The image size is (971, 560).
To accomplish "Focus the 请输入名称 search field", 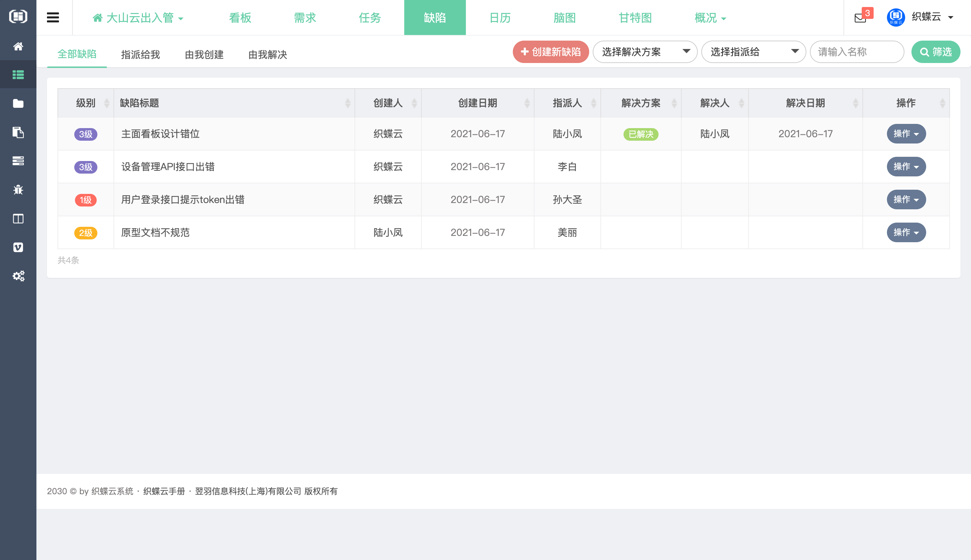I will [856, 52].
